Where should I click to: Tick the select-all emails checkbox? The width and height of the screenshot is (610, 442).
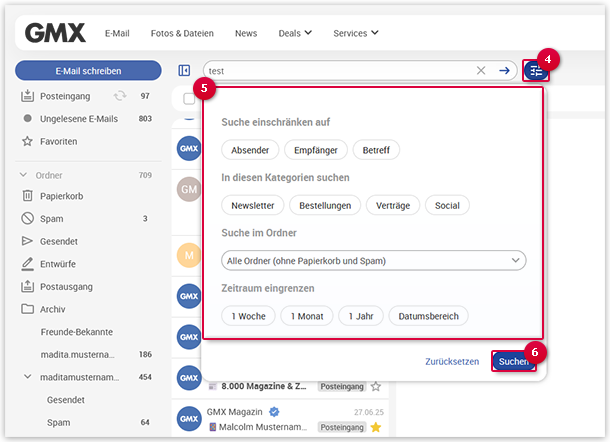[189, 99]
